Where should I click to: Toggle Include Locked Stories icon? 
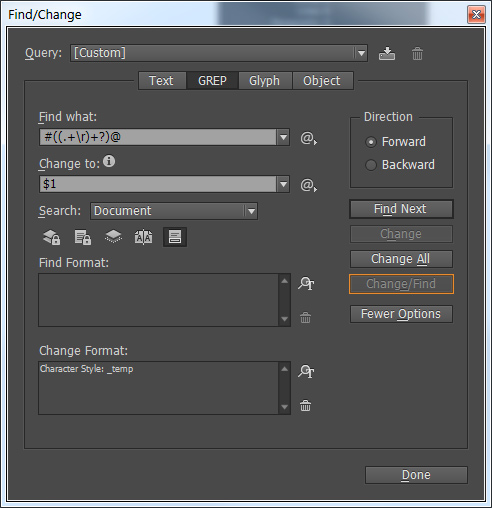click(x=83, y=237)
